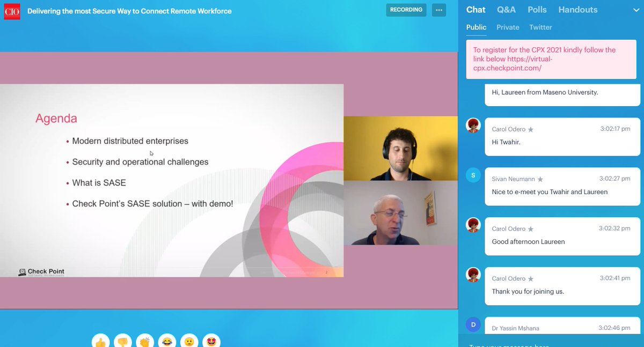
Task: Click Carol Odero's avatar on 'Thank you for joining us.'
Action: (x=473, y=275)
